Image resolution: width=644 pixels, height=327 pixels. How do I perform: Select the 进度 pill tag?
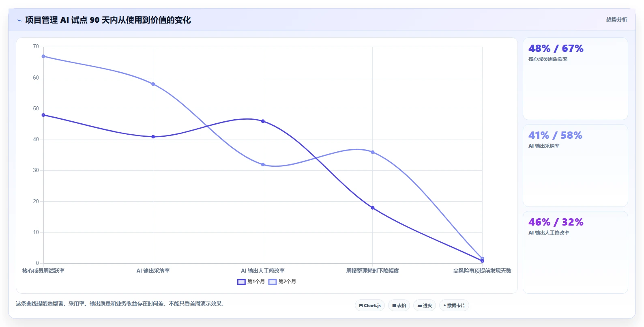425,305
